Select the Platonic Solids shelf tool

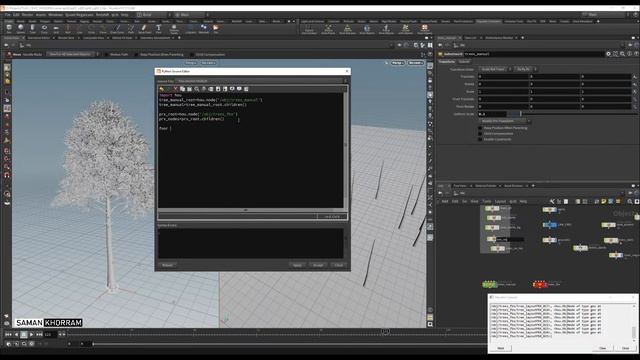point(174,29)
